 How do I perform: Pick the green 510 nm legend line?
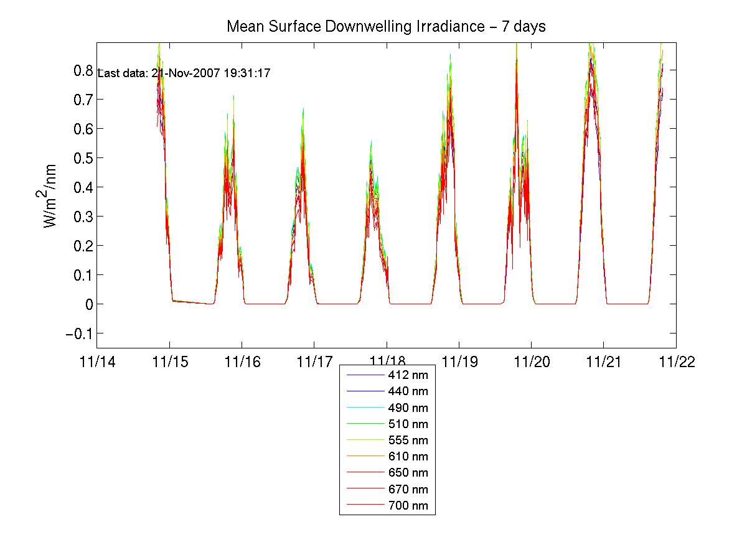click(362, 424)
